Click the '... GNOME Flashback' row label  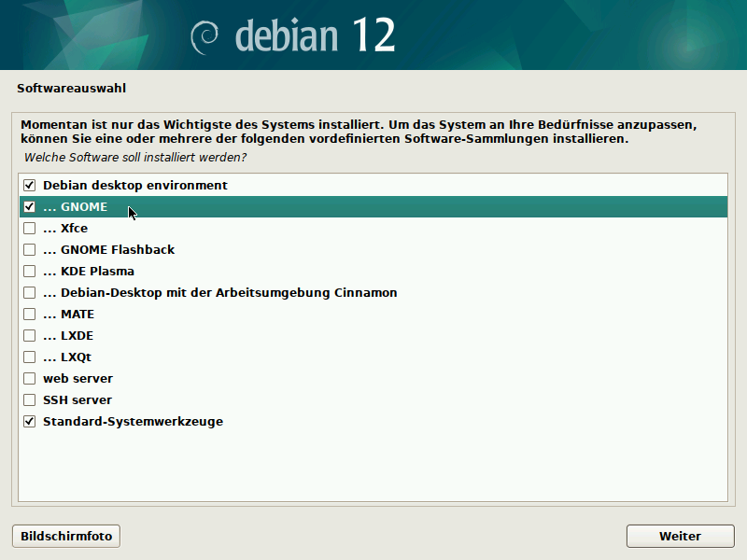click(x=108, y=249)
